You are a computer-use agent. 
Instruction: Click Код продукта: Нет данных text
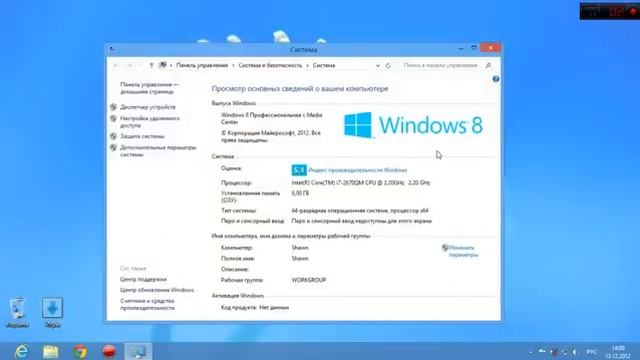click(255, 308)
